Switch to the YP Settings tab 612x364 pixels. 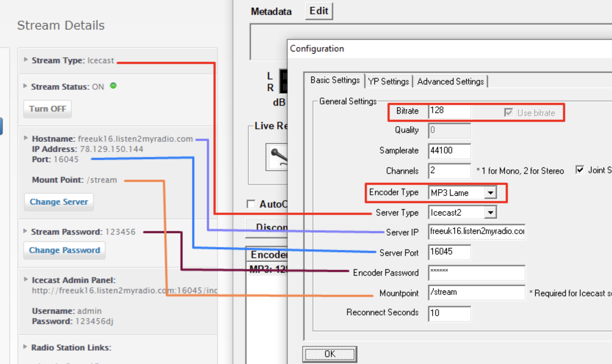pyautogui.click(x=388, y=82)
